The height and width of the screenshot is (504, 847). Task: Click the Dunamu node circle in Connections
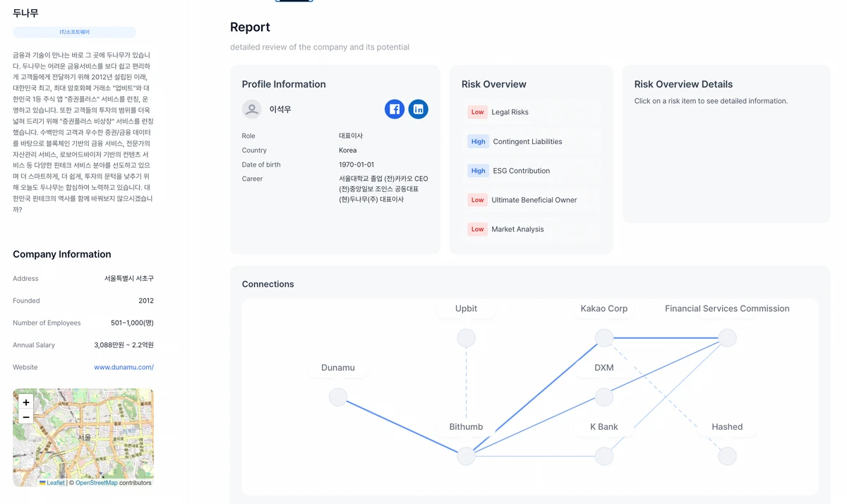pos(338,397)
